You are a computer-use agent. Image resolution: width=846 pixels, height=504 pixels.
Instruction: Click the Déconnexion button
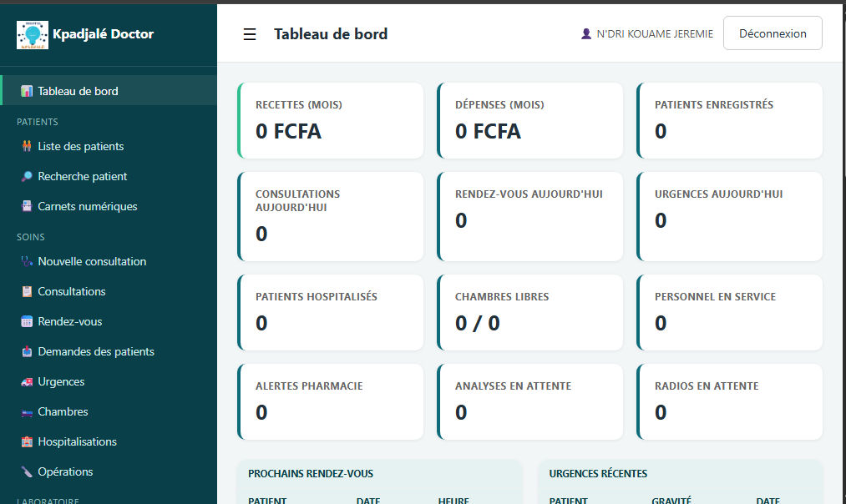(773, 33)
